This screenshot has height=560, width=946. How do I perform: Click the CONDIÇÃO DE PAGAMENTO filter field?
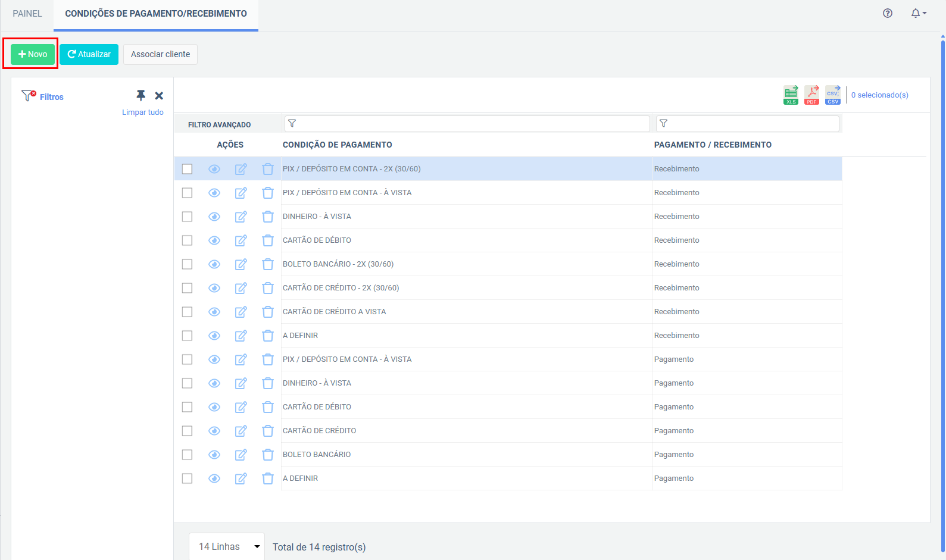[467, 123]
